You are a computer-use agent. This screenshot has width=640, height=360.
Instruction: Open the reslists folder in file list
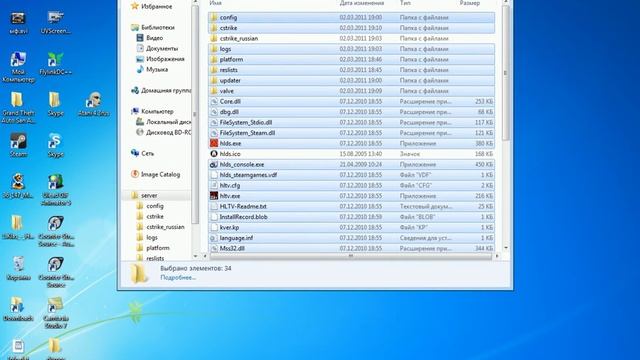(351, 70)
